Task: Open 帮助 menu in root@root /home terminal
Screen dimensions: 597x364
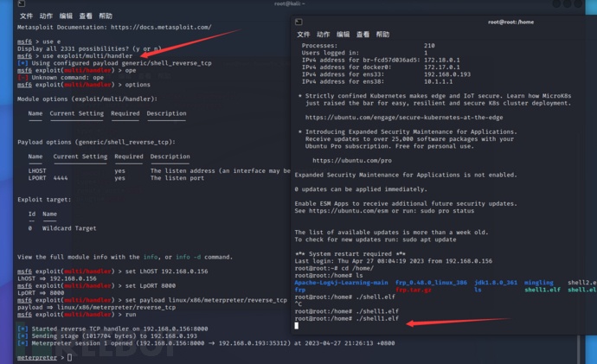Action: (382, 35)
